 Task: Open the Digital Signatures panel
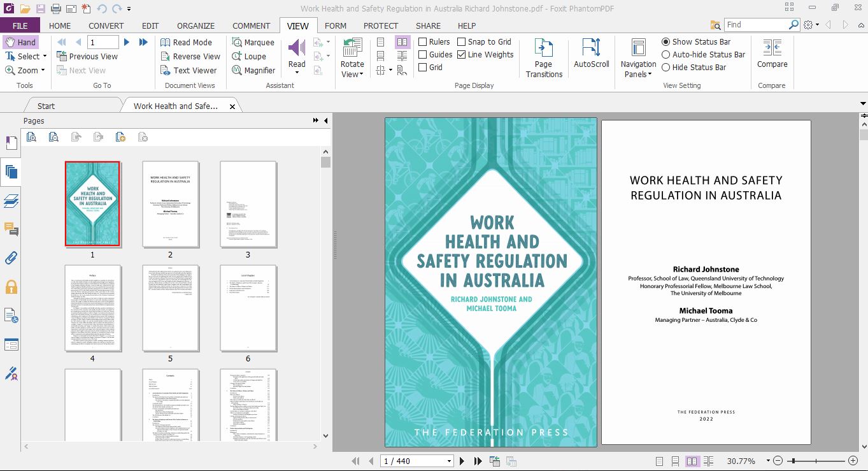pos(11,373)
